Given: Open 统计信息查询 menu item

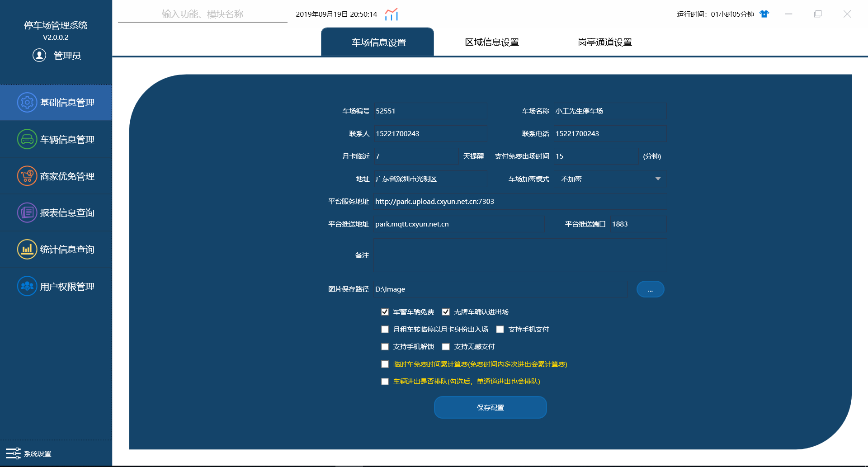Looking at the screenshot, I should coord(56,249).
